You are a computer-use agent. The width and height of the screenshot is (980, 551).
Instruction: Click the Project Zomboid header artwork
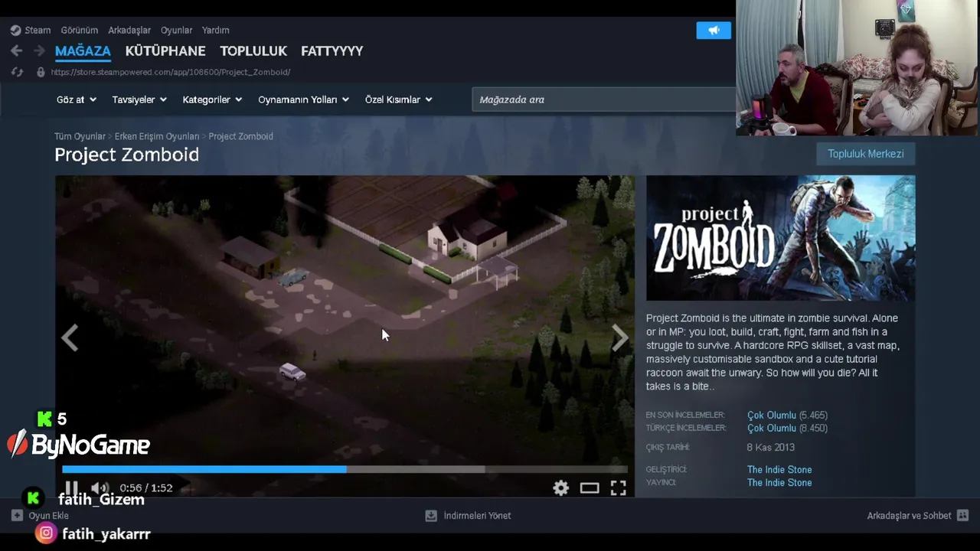tap(780, 238)
